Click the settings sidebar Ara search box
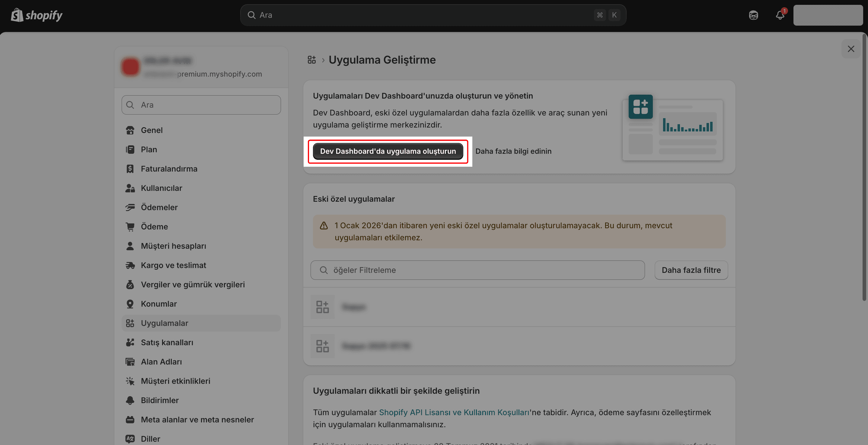Screen dimensions: 868x445 tap(201, 105)
